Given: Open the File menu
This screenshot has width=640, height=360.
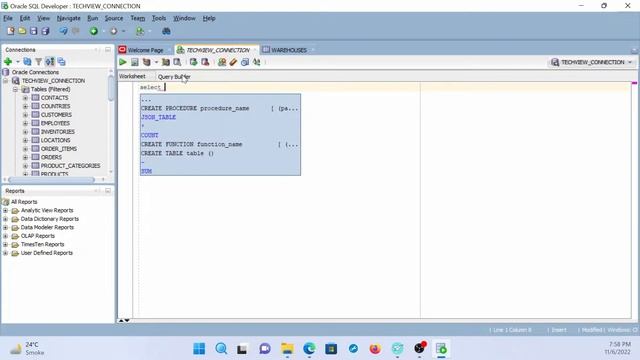Looking at the screenshot, I should pos(8,18).
